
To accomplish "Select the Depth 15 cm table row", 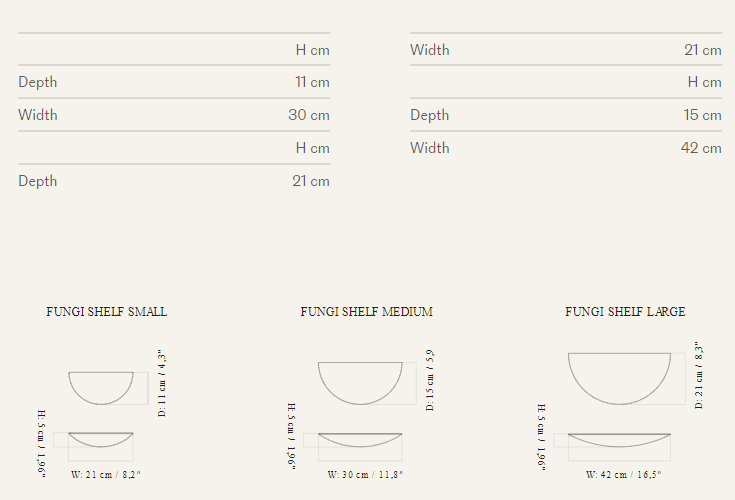I will pos(565,115).
